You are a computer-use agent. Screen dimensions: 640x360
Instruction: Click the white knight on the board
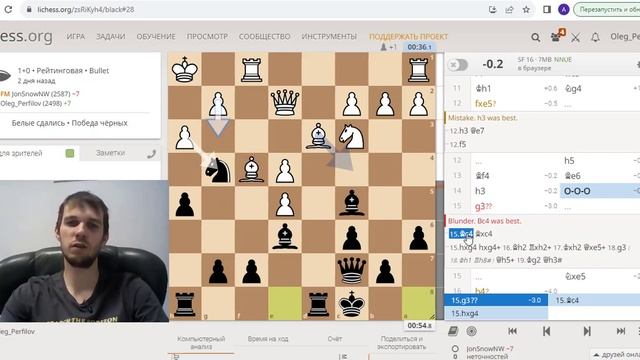(x=351, y=136)
